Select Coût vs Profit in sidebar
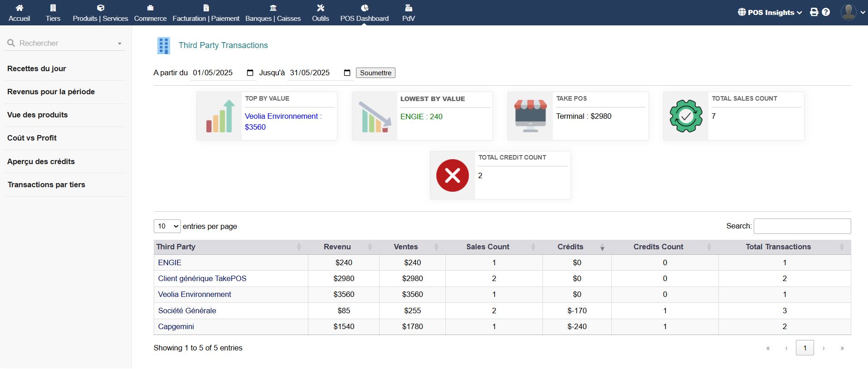 point(32,138)
